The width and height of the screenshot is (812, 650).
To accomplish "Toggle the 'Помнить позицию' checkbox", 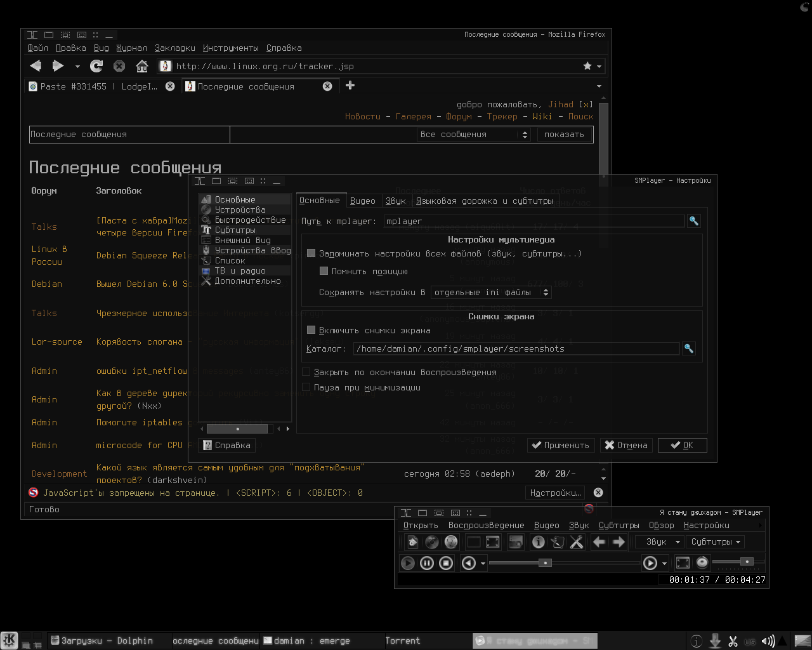I will click(324, 271).
